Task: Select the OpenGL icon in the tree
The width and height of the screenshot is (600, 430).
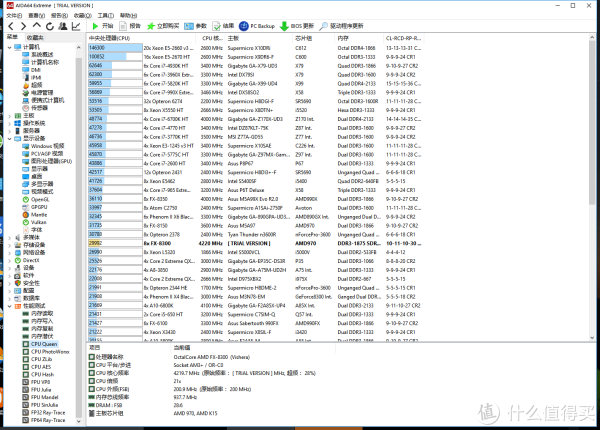Action: pyautogui.click(x=26, y=199)
